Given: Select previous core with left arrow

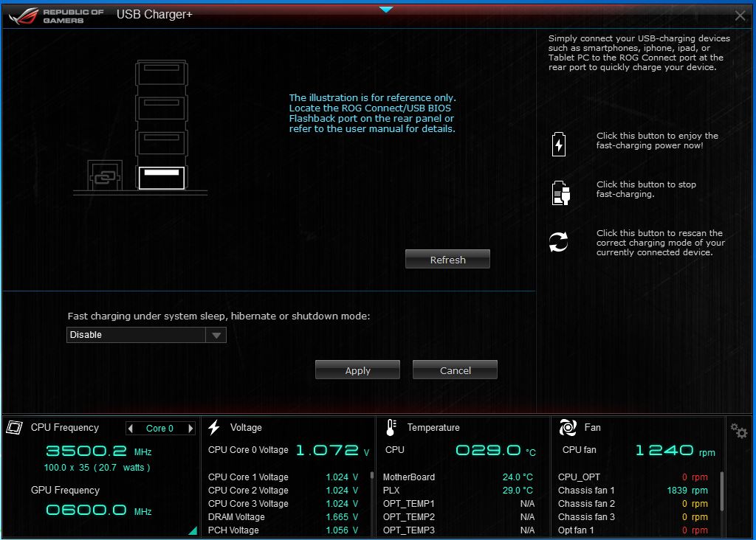Looking at the screenshot, I should coord(130,429).
